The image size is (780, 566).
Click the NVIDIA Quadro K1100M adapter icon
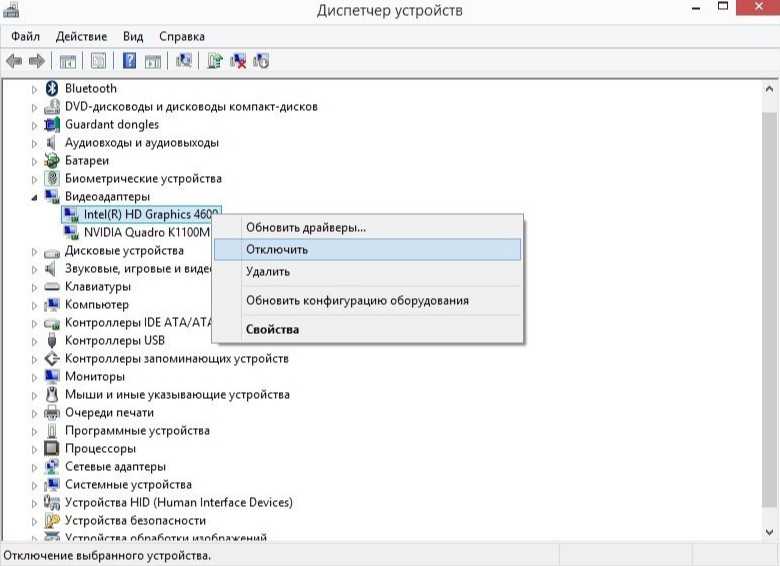(71, 232)
